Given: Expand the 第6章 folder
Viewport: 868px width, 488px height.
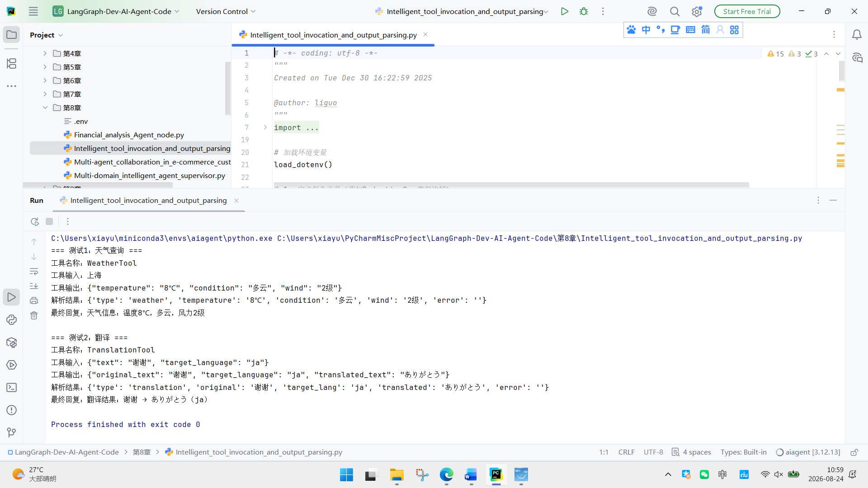Looking at the screenshot, I should click(x=45, y=80).
